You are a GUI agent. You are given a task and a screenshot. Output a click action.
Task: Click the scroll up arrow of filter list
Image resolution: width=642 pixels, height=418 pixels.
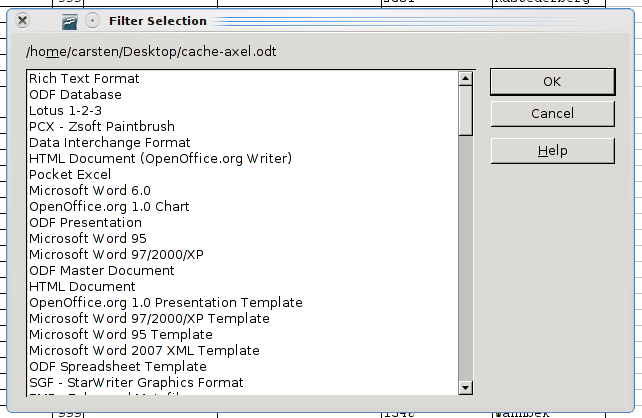(465, 78)
